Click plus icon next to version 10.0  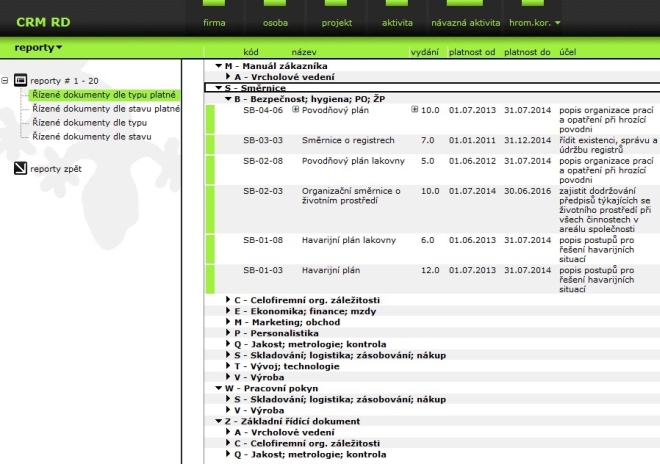point(415,110)
